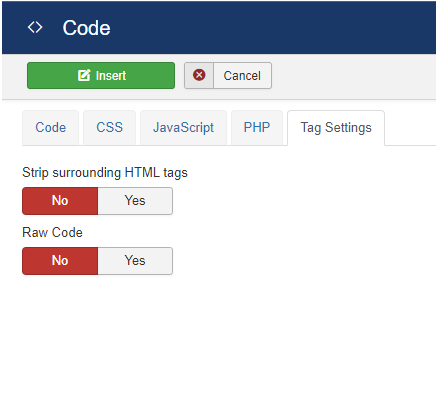Click the "Raw Code" field label

point(52,232)
